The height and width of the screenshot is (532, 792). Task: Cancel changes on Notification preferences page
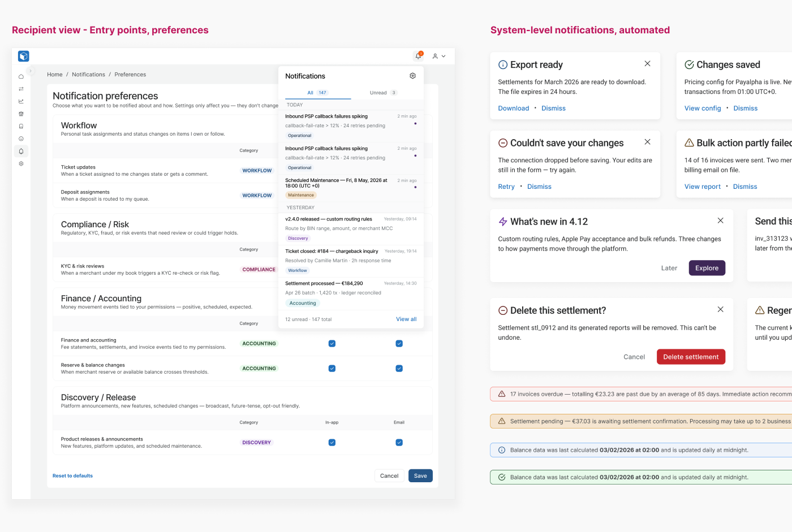pos(389,475)
